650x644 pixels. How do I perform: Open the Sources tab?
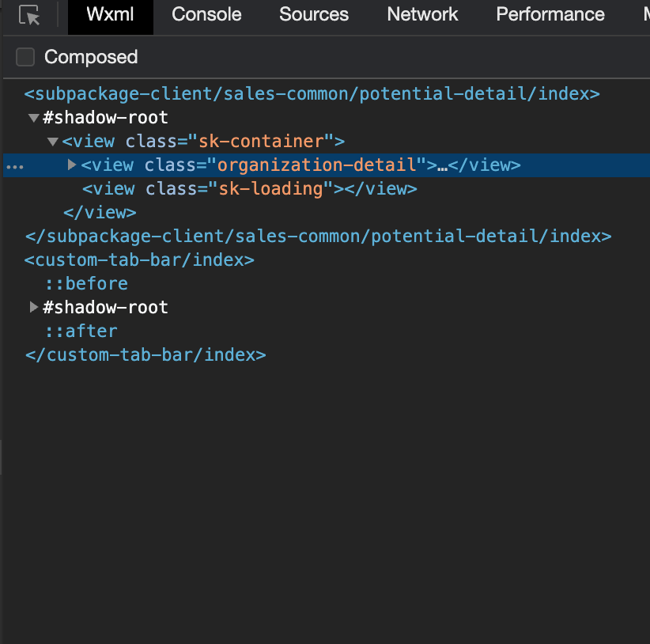pos(314,15)
